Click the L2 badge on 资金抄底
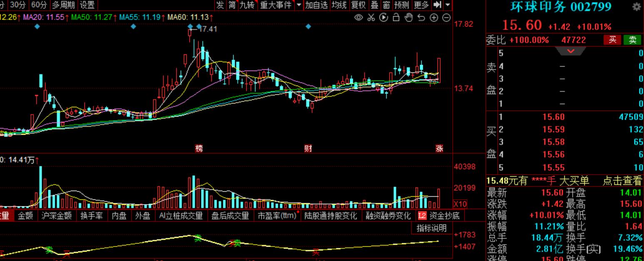Image resolution: width=644 pixels, height=261 pixels. pyautogui.click(x=422, y=216)
